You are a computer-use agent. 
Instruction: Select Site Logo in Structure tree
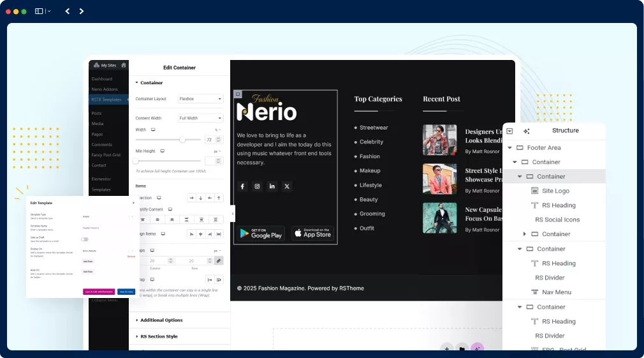[x=555, y=191]
